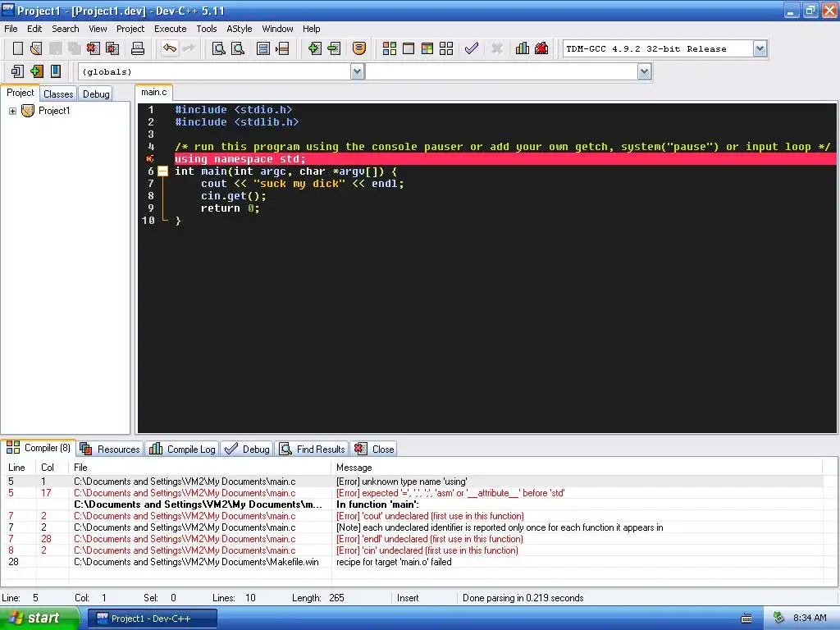
Task: Open the AStyle menu
Action: [239, 29]
